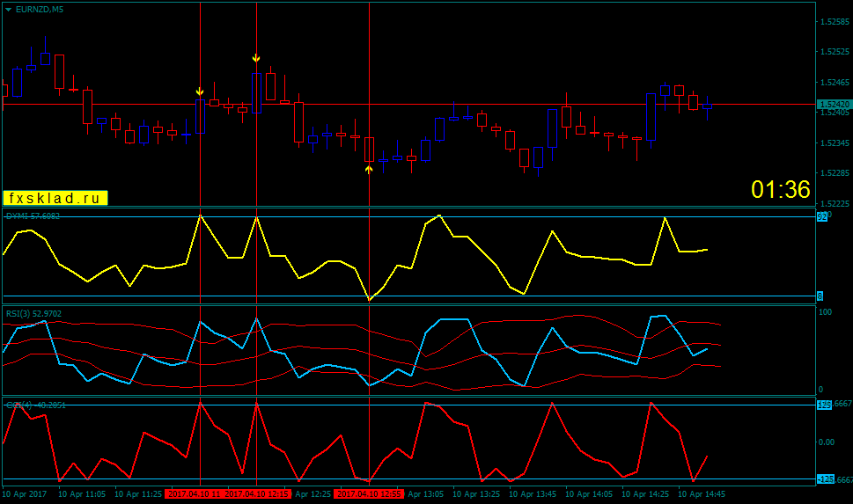Click the red 2017.04.10 12:55 time marker
Viewport: 853px width, 504px height.
[369, 494]
